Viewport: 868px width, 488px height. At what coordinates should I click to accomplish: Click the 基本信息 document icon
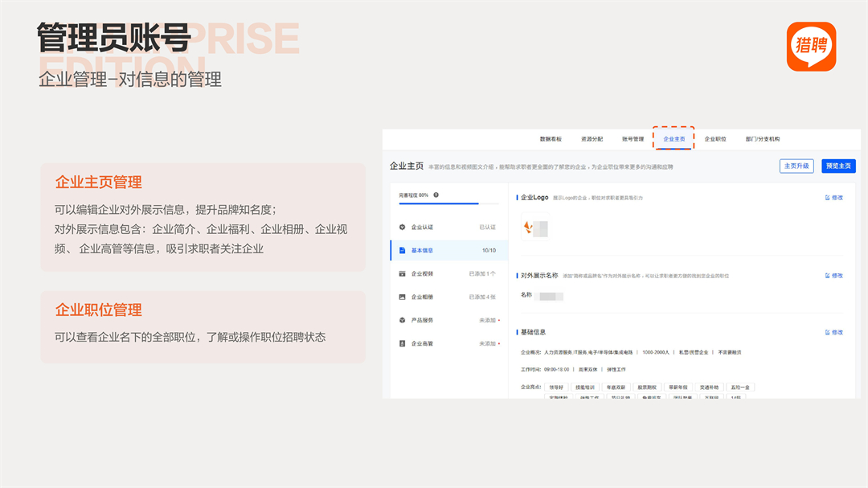pyautogui.click(x=403, y=250)
